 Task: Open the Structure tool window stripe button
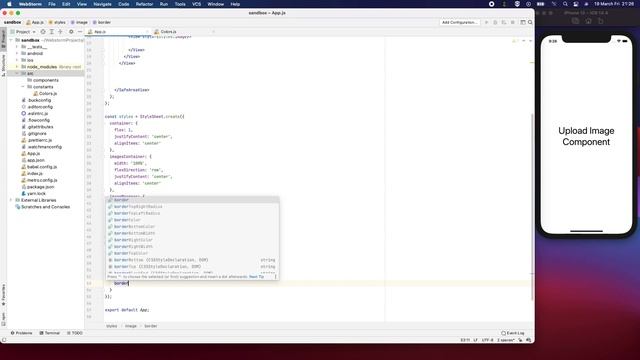3,65
